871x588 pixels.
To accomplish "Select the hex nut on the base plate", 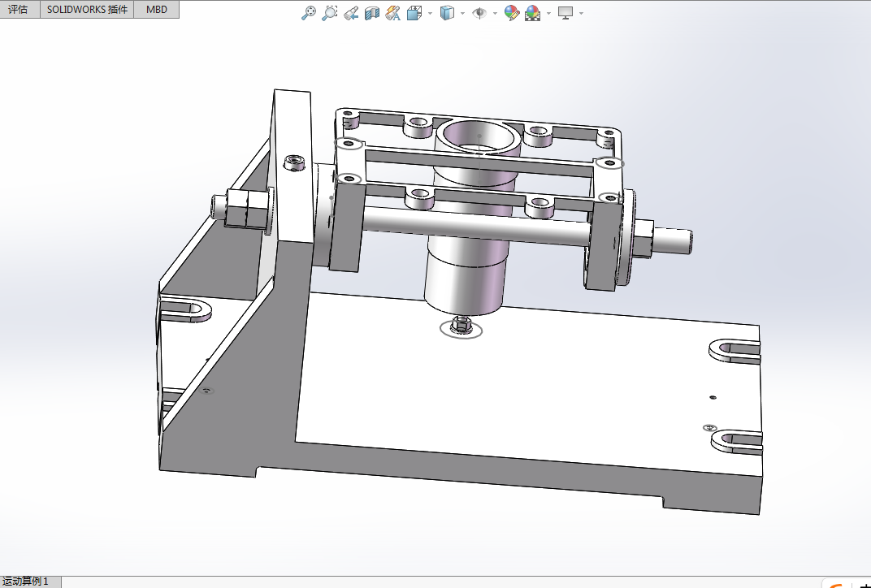I will click(x=460, y=325).
